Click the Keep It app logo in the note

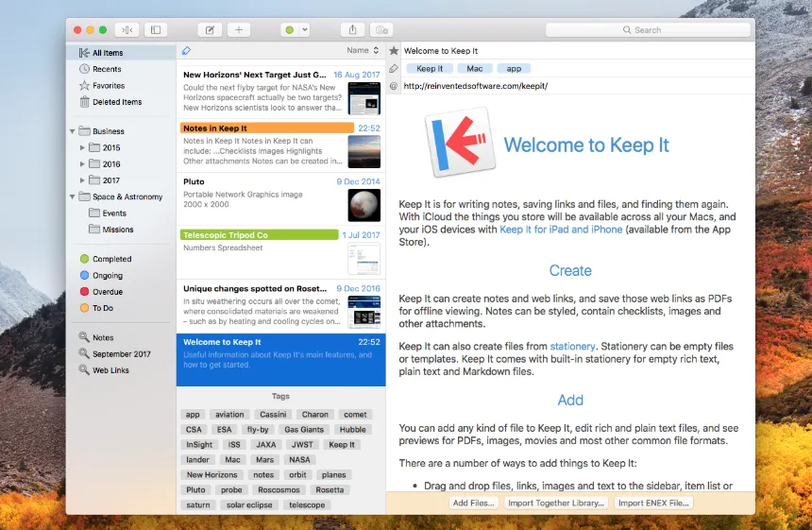461,142
